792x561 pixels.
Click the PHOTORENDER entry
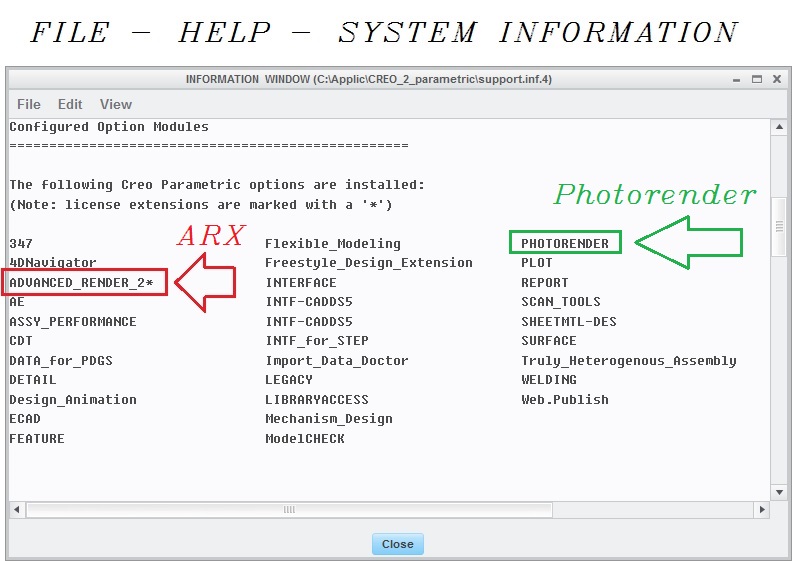565,243
